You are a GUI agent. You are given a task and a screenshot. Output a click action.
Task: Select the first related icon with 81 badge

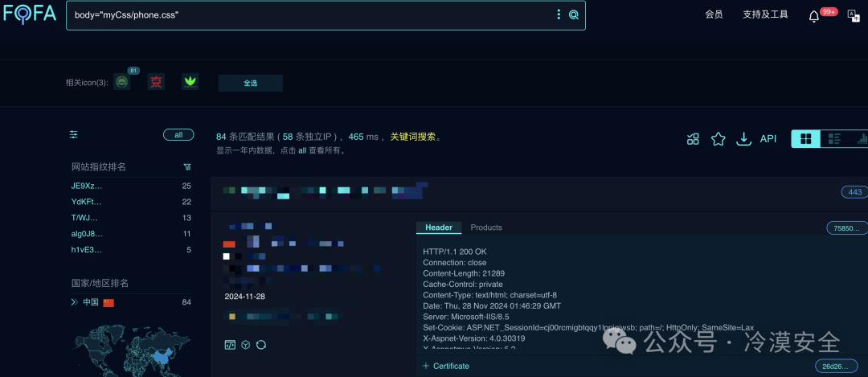(122, 83)
